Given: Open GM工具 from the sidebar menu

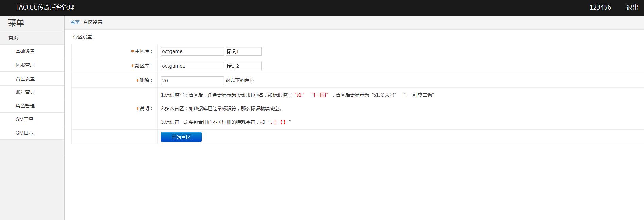Looking at the screenshot, I should [24, 119].
